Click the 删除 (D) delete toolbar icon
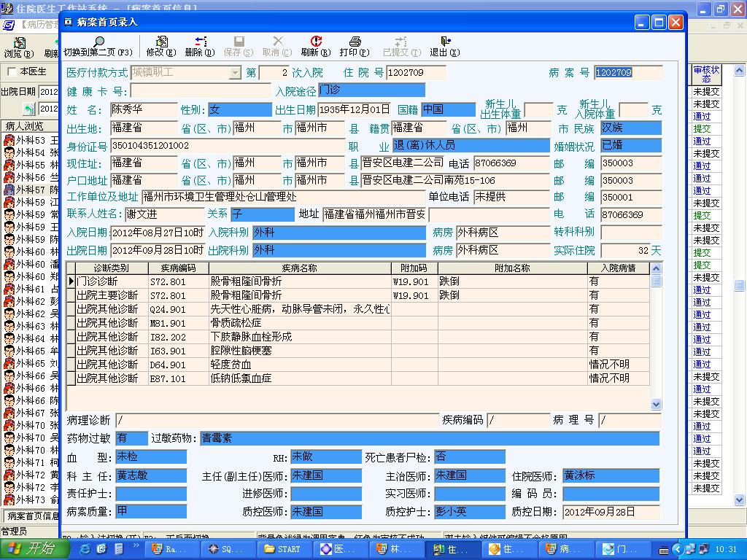The height and width of the screenshot is (560, 747). [x=201, y=42]
